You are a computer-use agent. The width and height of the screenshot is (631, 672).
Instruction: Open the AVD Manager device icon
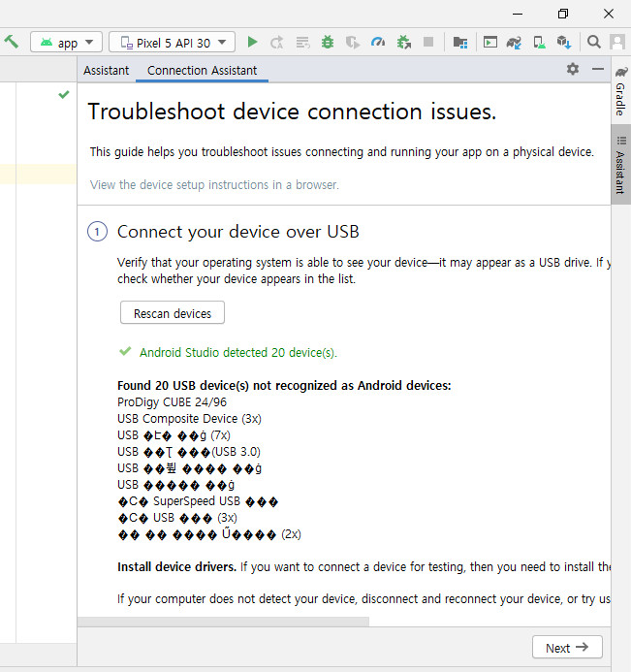pyautogui.click(x=539, y=42)
